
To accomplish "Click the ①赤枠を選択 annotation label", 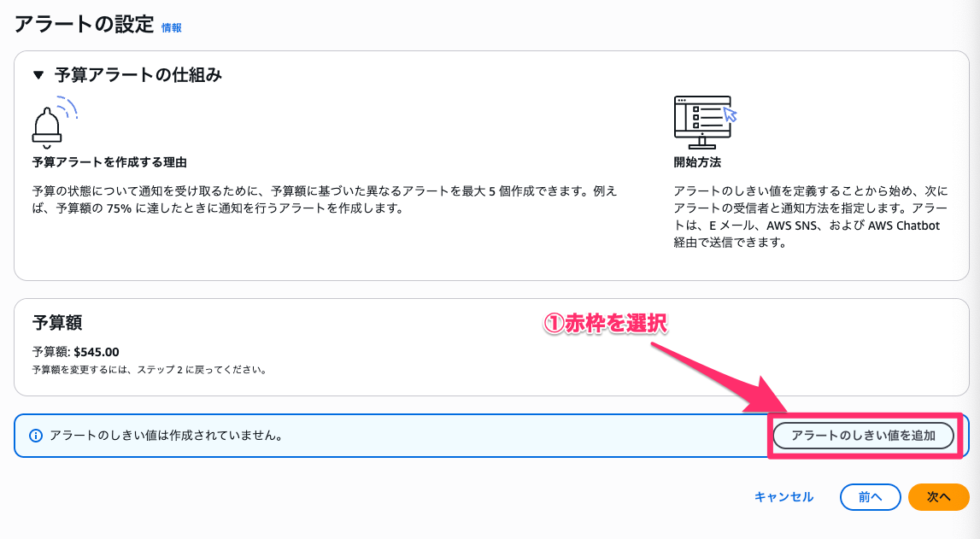I will click(x=605, y=323).
